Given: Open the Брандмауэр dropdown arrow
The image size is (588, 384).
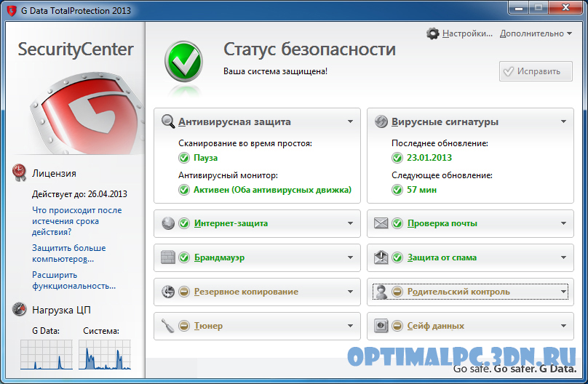Looking at the screenshot, I should [350, 257].
